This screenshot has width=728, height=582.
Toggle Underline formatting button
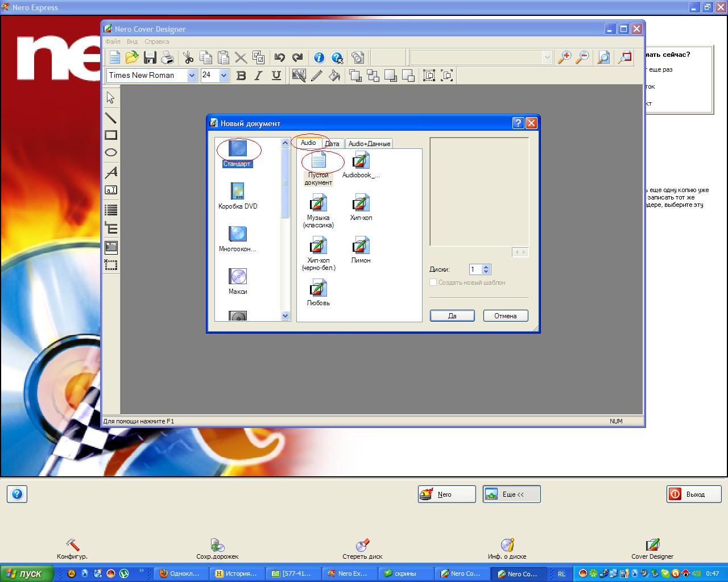pos(276,75)
